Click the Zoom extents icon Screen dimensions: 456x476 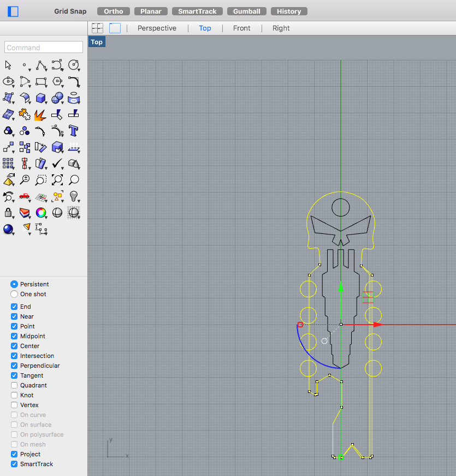[57, 179]
